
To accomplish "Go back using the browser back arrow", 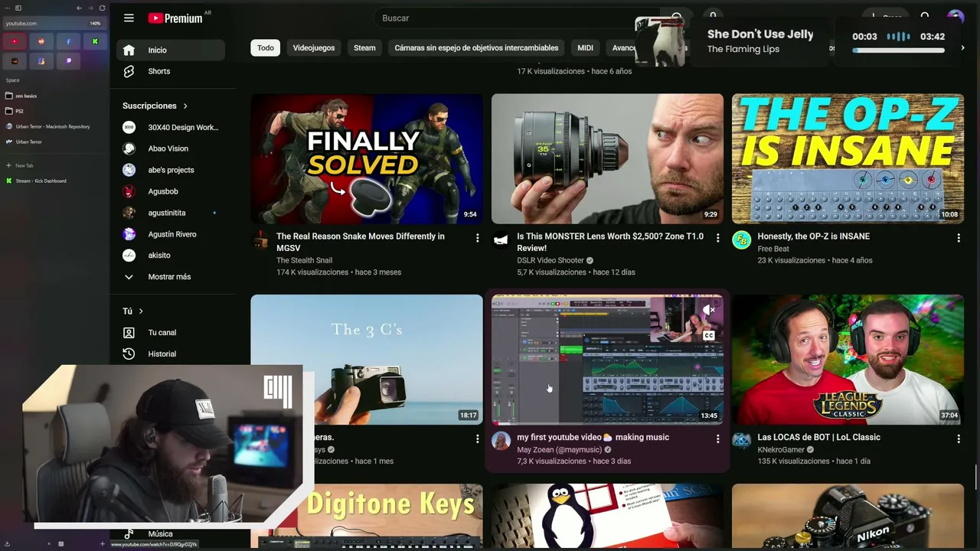I will click(x=79, y=8).
